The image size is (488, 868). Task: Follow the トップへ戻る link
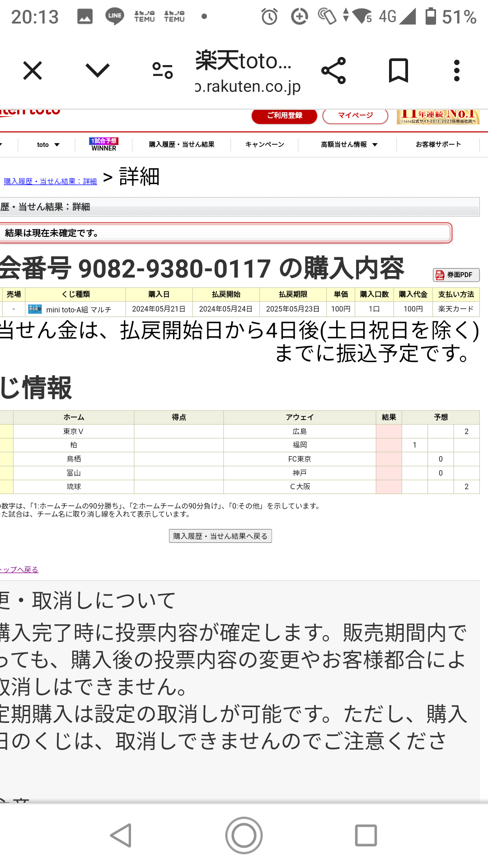tap(19, 570)
